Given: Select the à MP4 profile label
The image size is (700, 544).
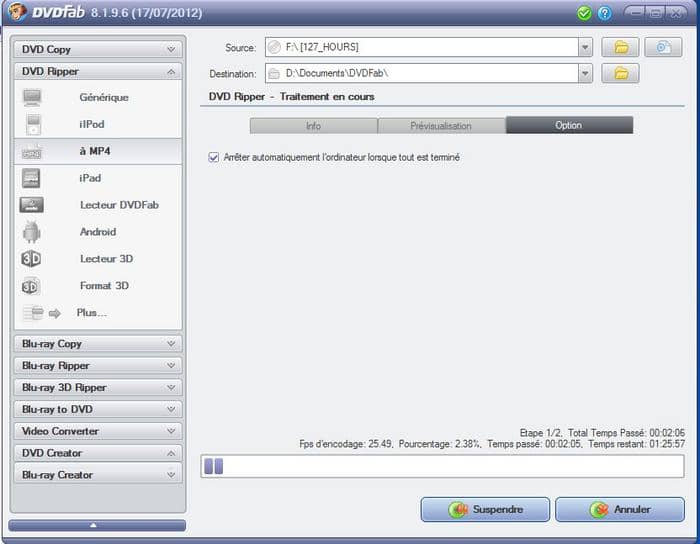Looking at the screenshot, I should tap(95, 151).
